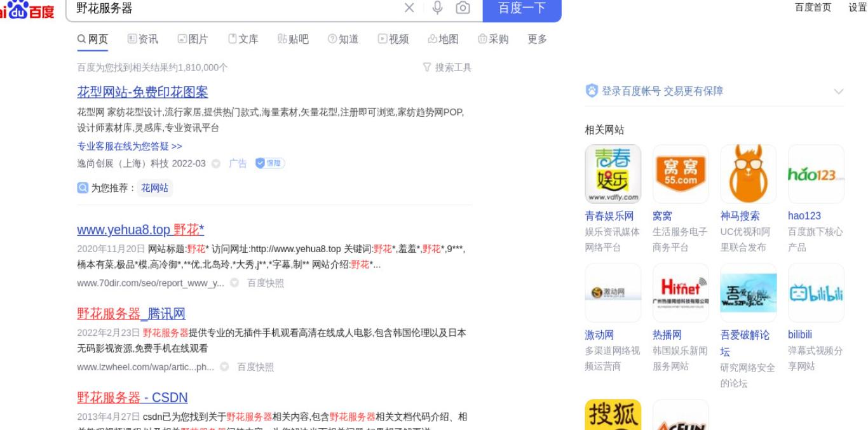Open the 花型网站-免费印花图案 result link
Image resolution: width=868 pixels, height=430 pixels.
click(143, 92)
